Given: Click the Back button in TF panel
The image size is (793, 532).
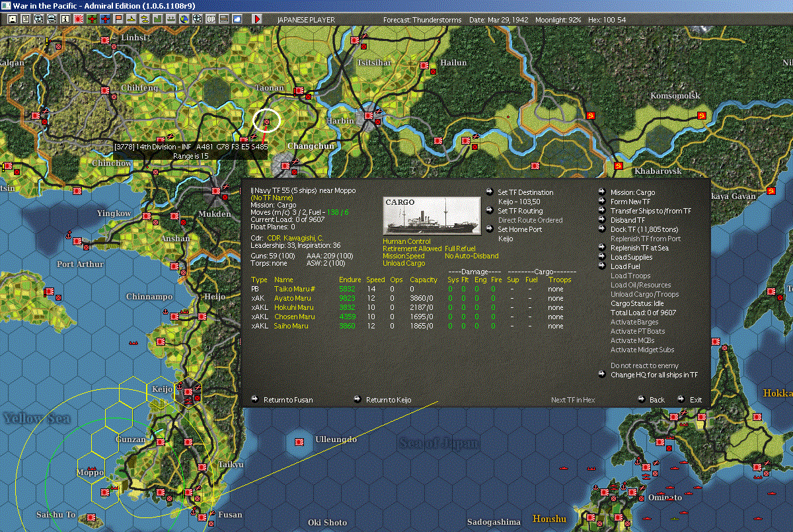Looking at the screenshot, I should click(657, 400).
